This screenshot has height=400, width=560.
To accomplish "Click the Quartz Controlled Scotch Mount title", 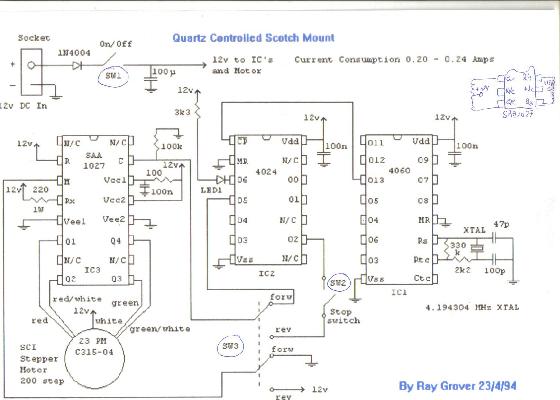I will pyautogui.click(x=254, y=38).
